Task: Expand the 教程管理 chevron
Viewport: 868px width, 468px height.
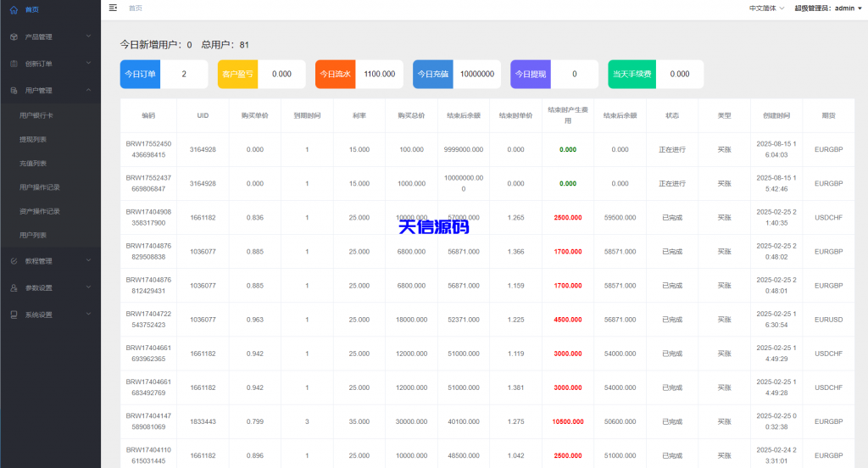Action: tap(88, 261)
